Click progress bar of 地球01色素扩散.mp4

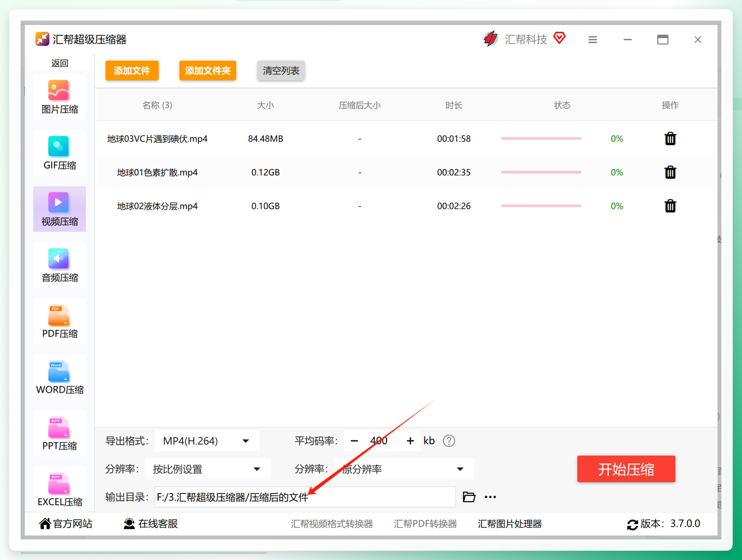click(x=541, y=172)
